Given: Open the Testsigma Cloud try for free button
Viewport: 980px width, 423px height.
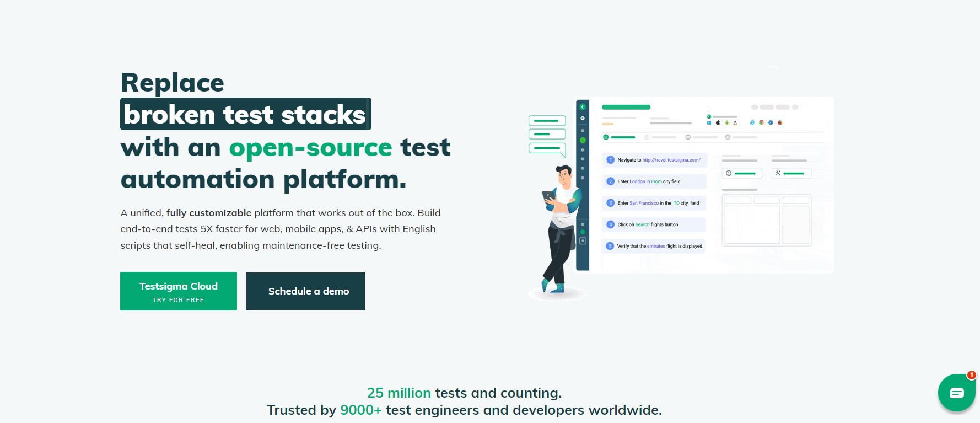Looking at the screenshot, I should 179,291.
